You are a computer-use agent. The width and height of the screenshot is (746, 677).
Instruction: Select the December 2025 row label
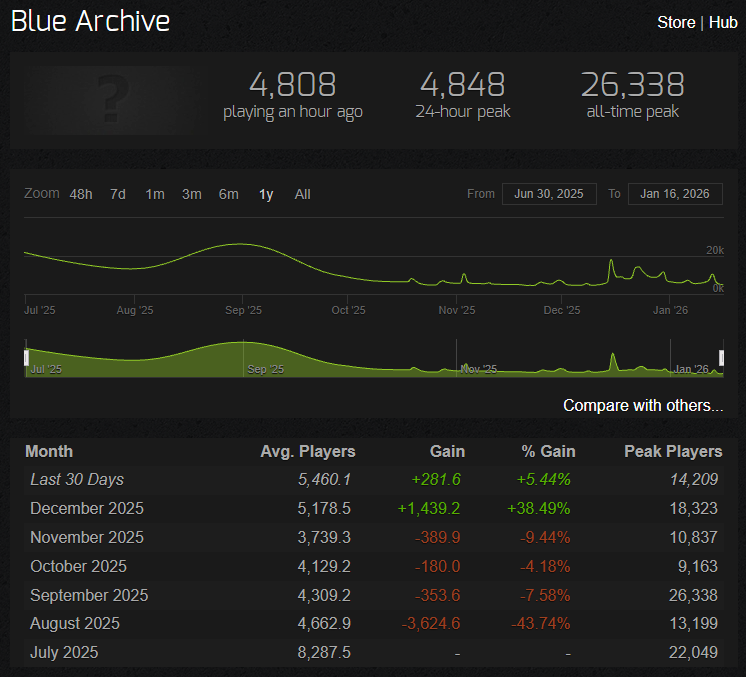pyautogui.click(x=87, y=508)
